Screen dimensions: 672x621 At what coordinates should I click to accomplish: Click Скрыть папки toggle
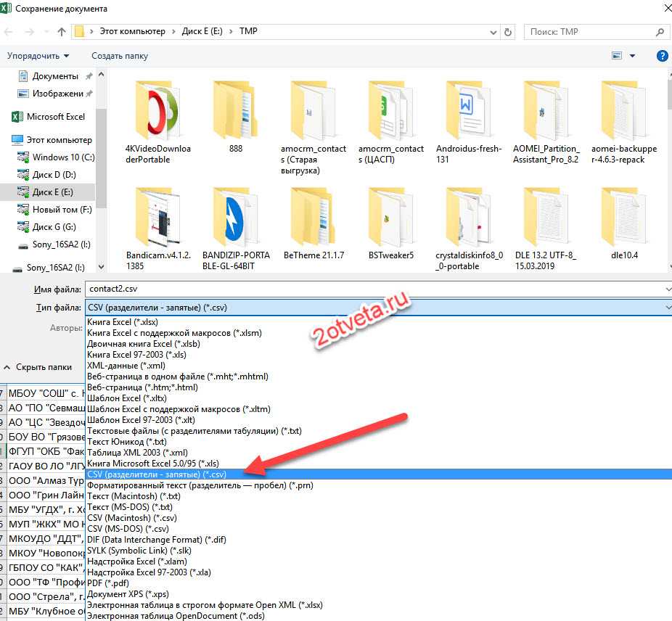point(38,367)
